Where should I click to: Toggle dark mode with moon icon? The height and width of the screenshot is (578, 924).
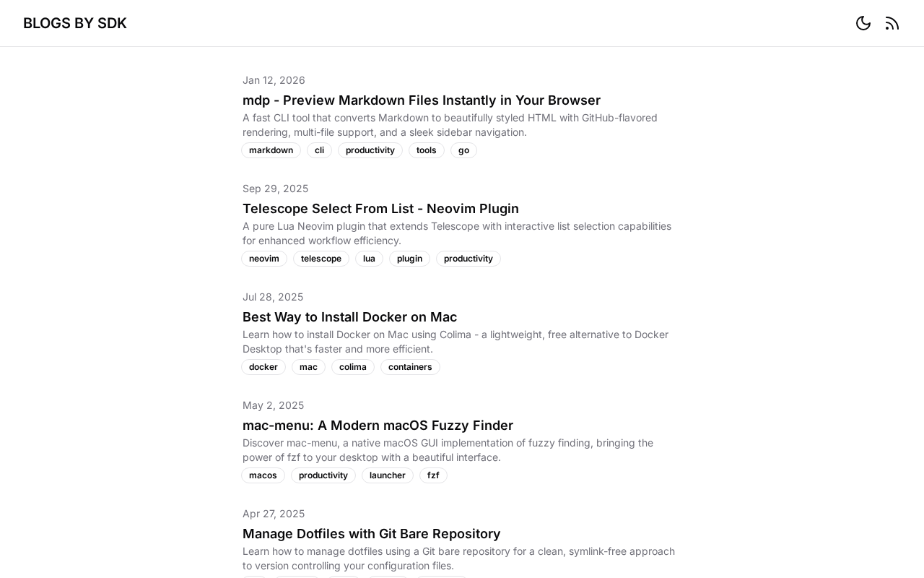(x=863, y=23)
